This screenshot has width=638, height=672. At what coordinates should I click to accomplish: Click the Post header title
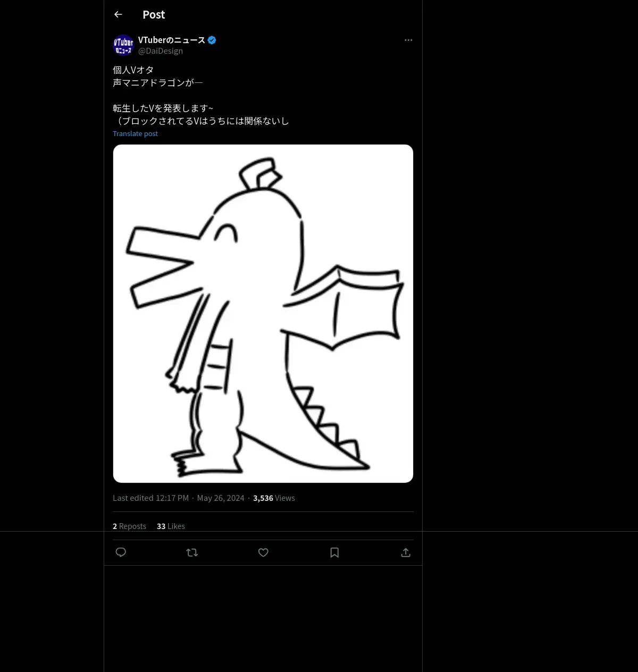154,14
